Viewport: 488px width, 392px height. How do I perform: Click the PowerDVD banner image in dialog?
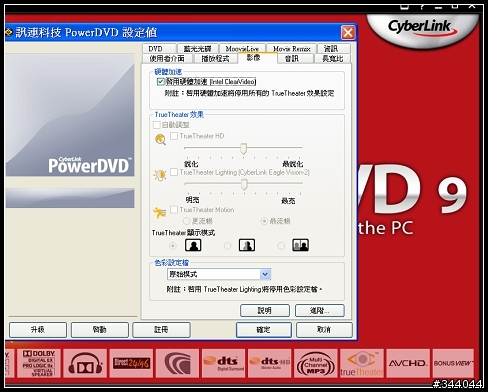coord(70,115)
